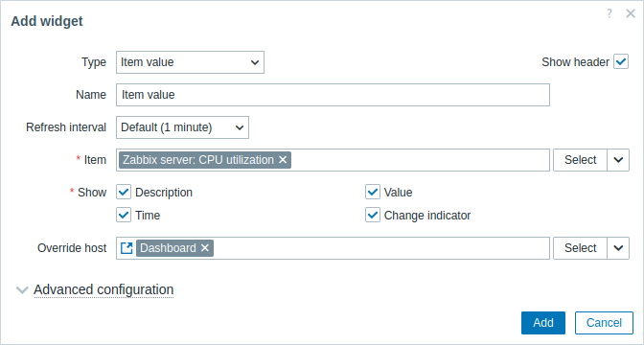
Task: Expand the Advanced configuration chevron
Action: [21, 290]
